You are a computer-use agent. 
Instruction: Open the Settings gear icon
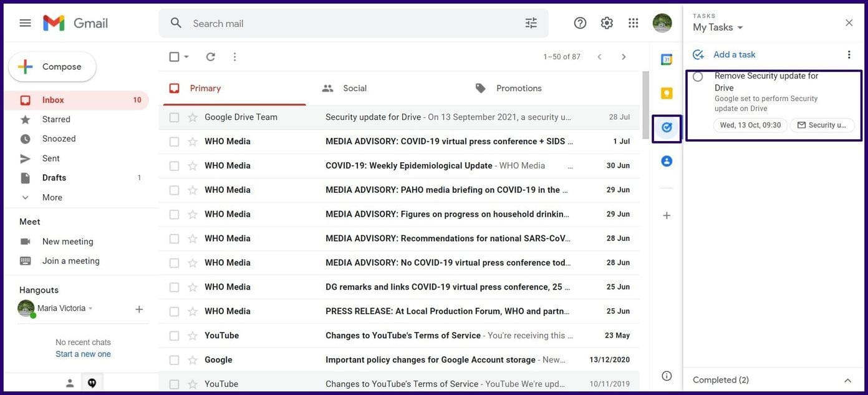[x=607, y=23]
